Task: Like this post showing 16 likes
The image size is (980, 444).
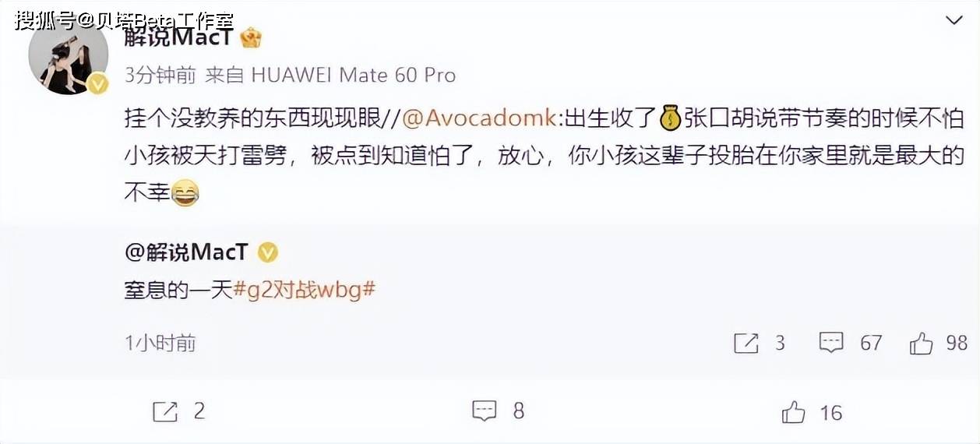Action: point(812,412)
